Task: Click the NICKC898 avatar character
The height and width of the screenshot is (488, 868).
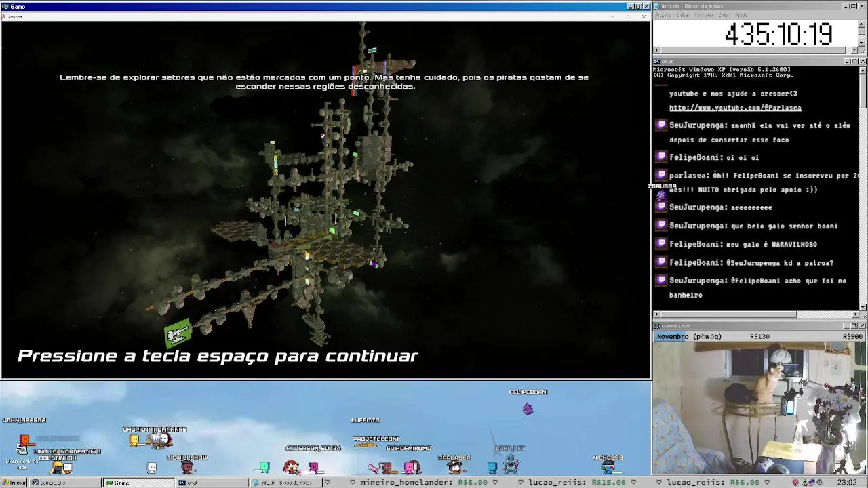Action: pos(608,466)
